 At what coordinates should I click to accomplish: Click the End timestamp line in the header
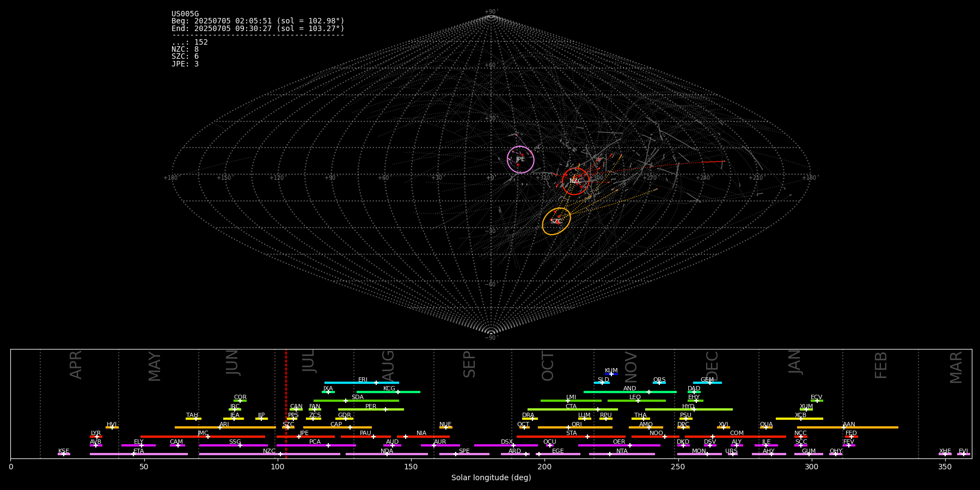(x=258, y=28)
